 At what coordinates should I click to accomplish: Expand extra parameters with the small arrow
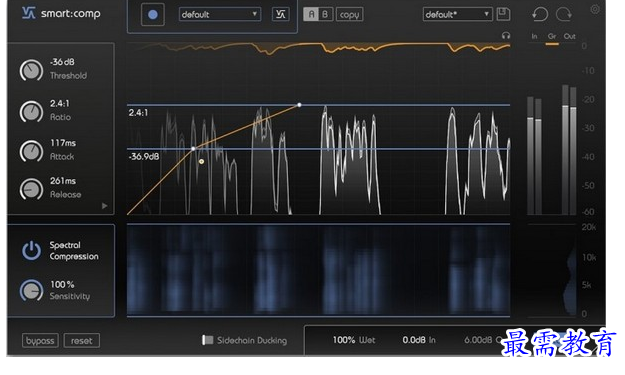tap(104, 206)
